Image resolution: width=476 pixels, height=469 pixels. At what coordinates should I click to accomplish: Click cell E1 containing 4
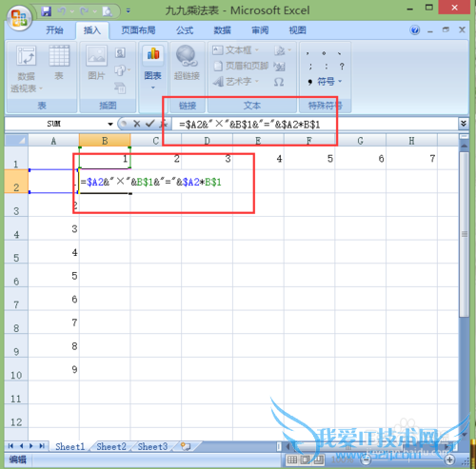click(258, 158)
